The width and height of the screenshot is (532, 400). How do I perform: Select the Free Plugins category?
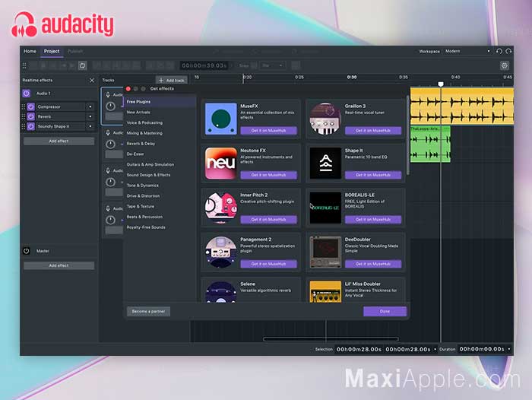pos(160,102)
